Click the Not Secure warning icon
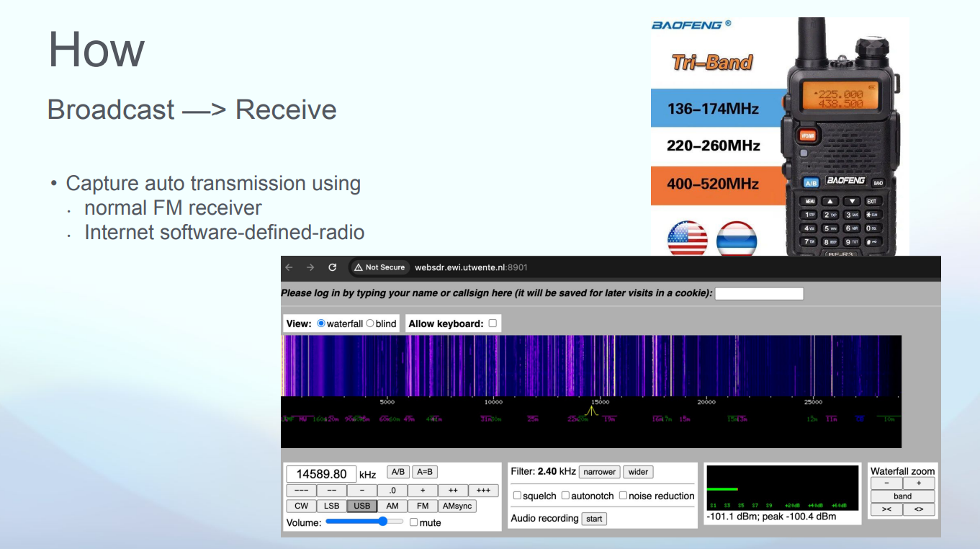 click(x=358, y=267)
